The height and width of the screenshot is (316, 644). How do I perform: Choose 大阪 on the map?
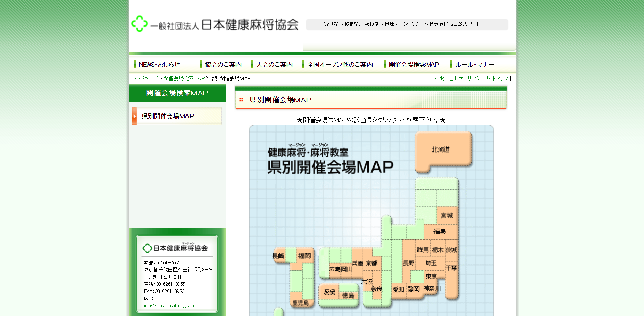(x=367, y=281)
